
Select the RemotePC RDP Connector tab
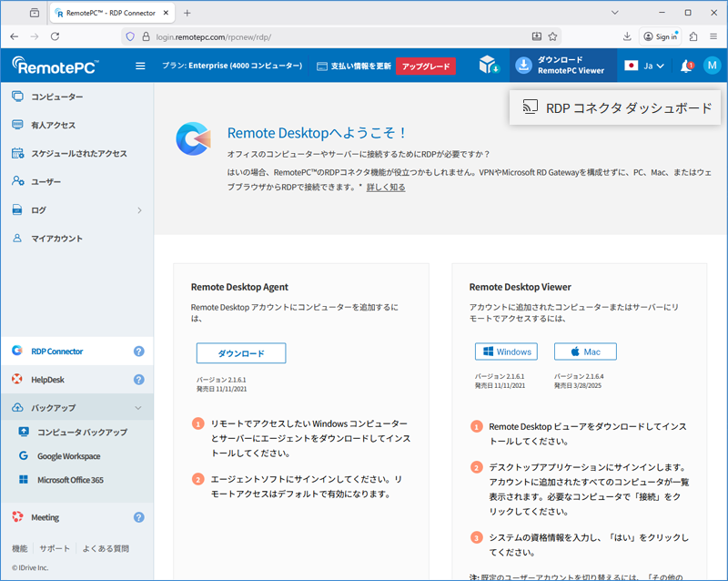[112, 13]
